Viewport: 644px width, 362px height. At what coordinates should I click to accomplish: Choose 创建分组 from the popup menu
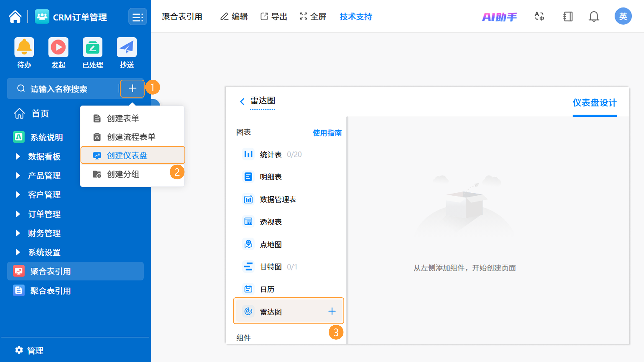(132, 174)
